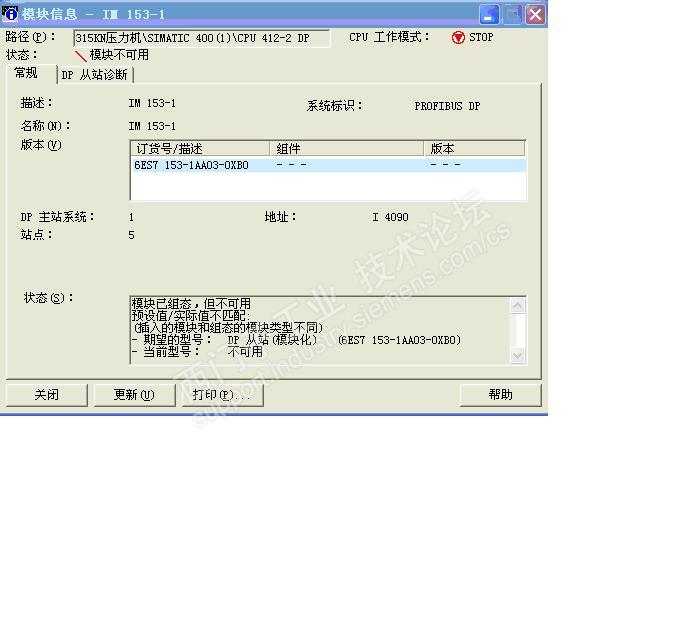Click the address value I 4090
The image size is (683, 618).
[390, 217]
